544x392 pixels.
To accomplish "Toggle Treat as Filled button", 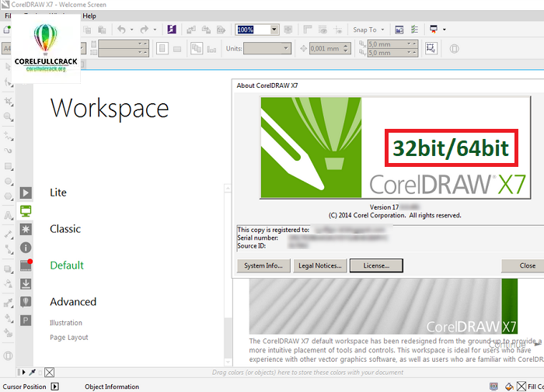I will tap(431, 48).
